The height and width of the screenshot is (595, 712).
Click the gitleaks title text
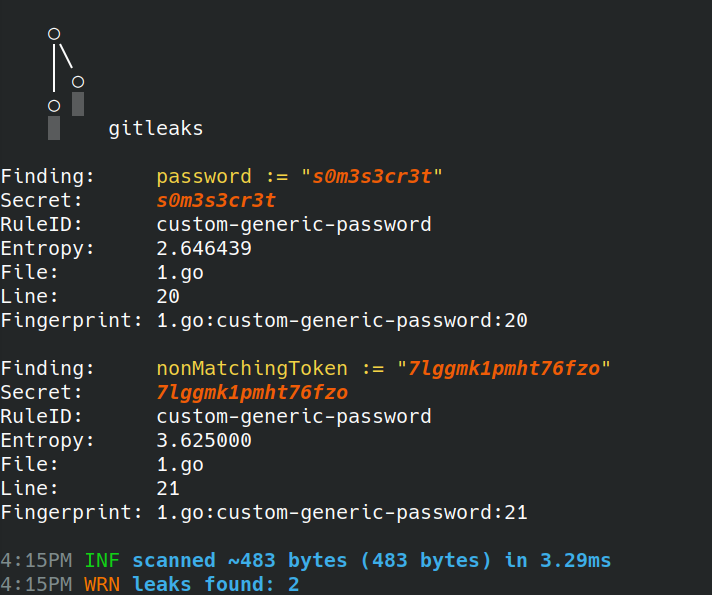point(155,128)
